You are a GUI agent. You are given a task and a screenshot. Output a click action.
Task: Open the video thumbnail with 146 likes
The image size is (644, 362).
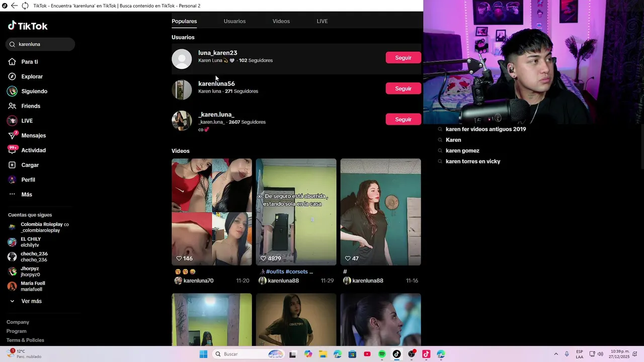pos(212,212)
